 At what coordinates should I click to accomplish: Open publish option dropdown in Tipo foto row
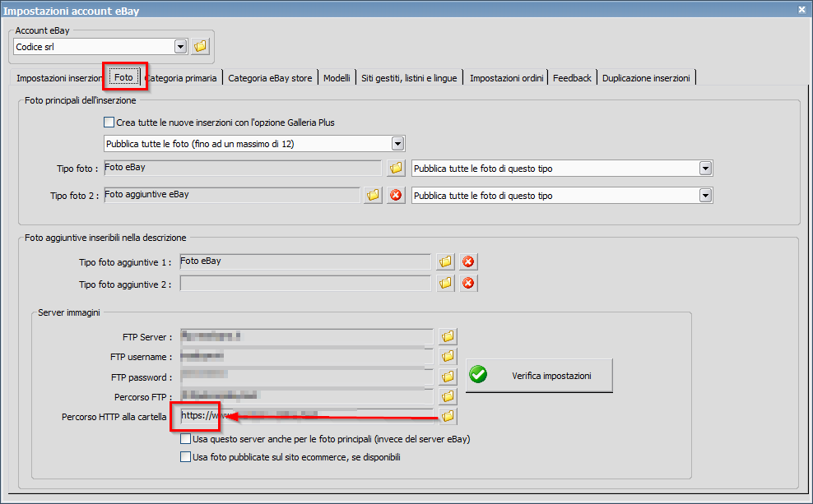pos(705,169)
